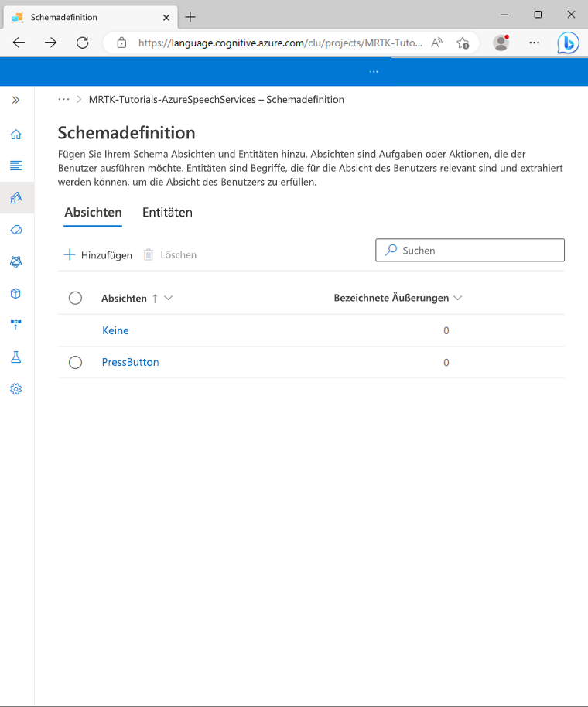Open the Bezeichnete Äußerungen column chevron
588x707 pixels.
[x=458, y=298]
